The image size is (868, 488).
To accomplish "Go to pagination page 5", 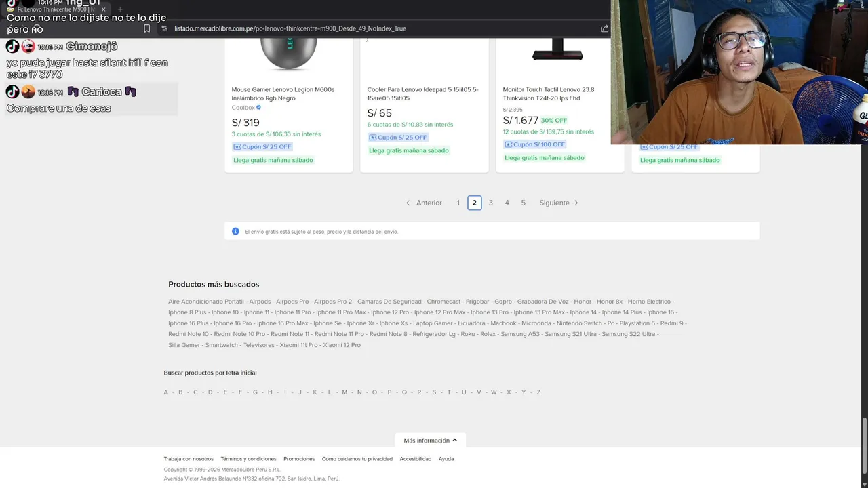I will pyautogui.click(x=524, y=203).
